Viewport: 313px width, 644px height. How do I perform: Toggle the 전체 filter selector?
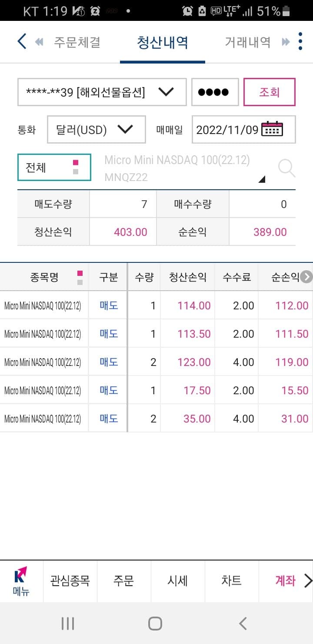tap(54, 167)
